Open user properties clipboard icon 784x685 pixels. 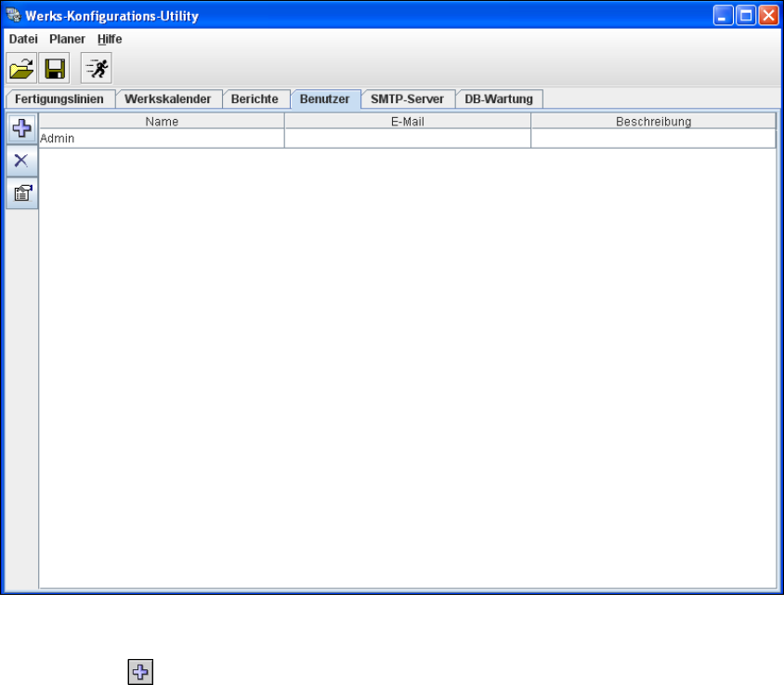tap(21, 193)
